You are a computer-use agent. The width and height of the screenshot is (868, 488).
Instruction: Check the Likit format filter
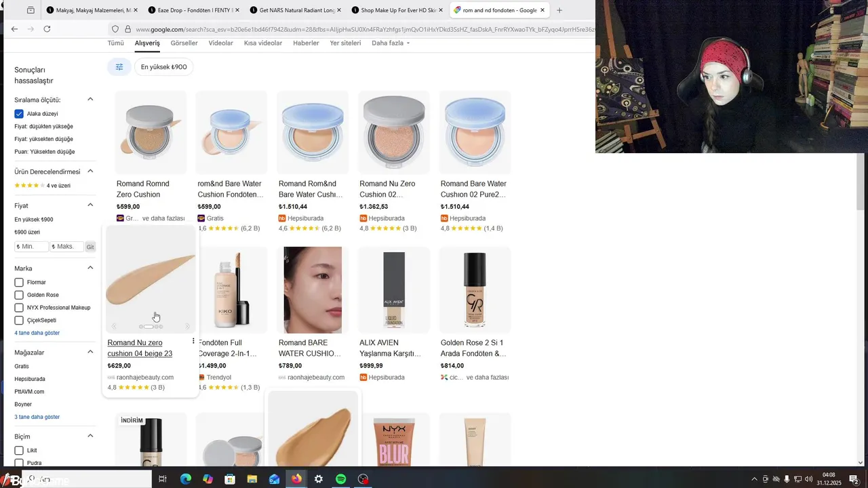coord(19,450)
